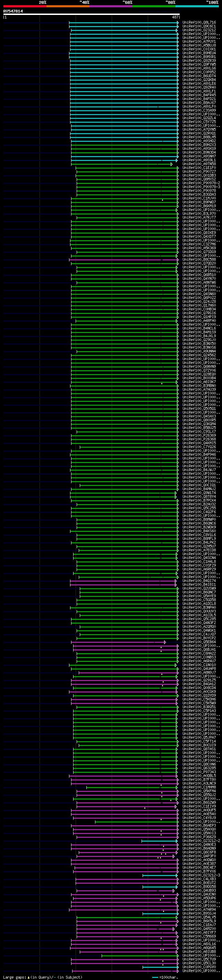
Task: Select the UniRef100_B9N3D4 label
Action: coord(199,152)
